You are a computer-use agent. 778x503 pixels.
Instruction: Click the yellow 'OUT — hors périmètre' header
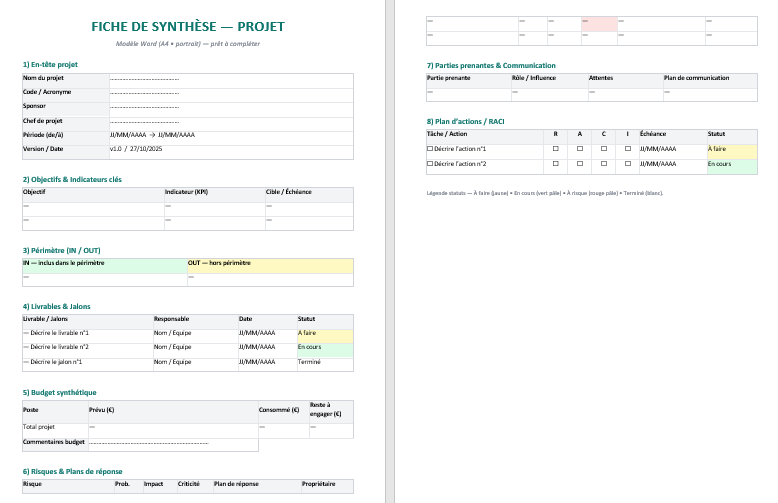(x=269, y=264)
